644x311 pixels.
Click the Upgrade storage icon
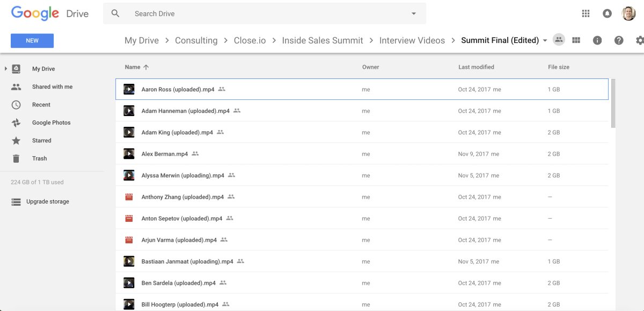[16, 201]
